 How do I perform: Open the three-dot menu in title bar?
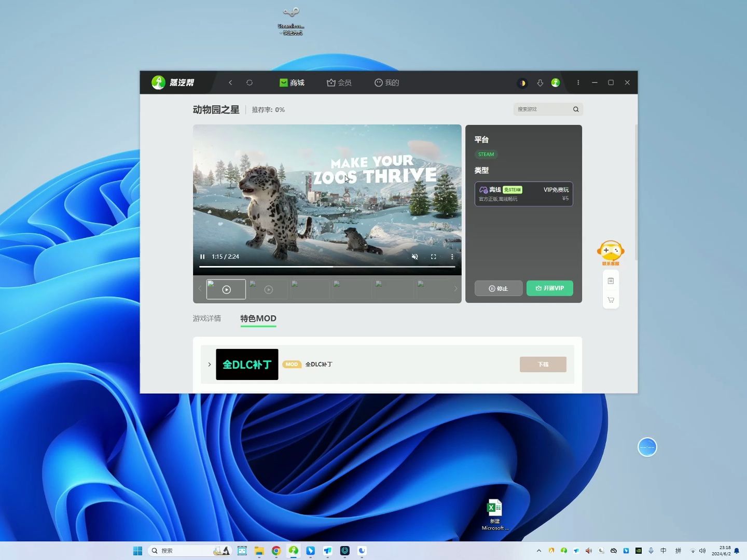point(578,82)
